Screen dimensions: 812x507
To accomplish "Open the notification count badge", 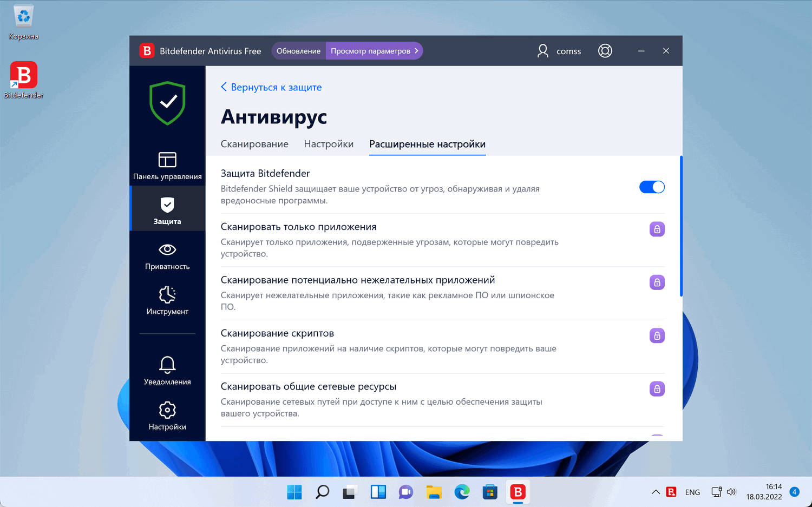I will (x=794, y=492).
